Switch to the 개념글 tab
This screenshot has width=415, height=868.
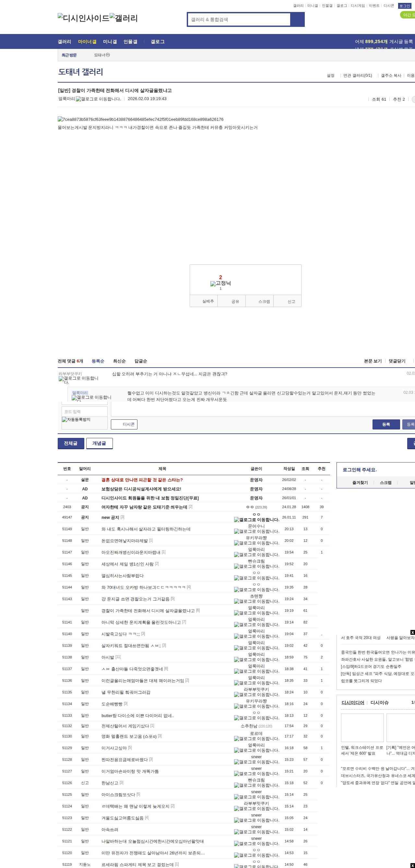(x=99, y=443)
